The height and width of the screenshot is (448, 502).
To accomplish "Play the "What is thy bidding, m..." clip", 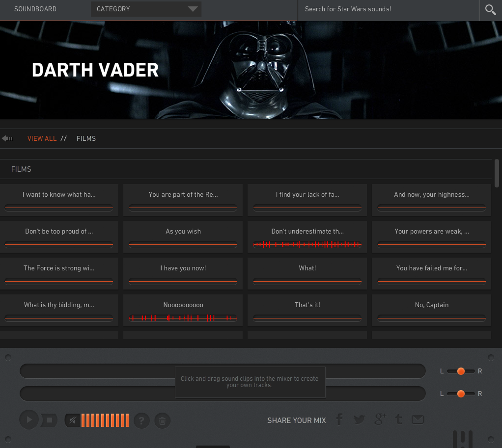I will [59, 310].
